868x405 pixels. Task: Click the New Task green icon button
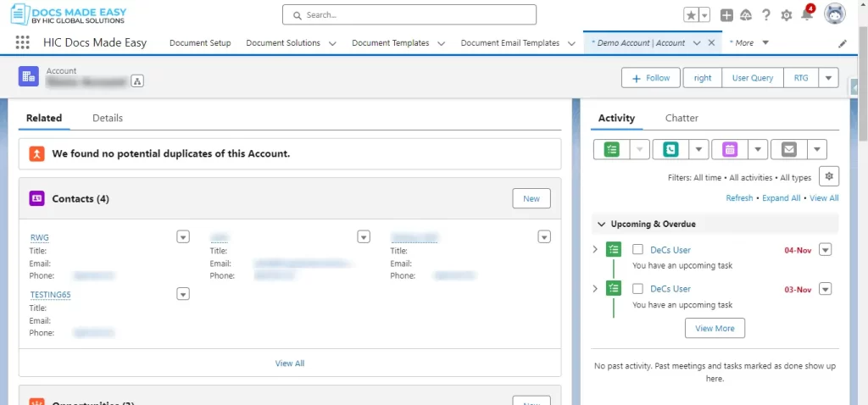[x=611, y=149]
